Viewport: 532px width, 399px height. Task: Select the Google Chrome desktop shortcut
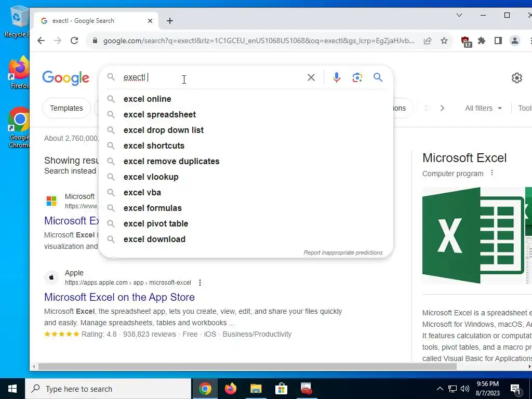19,128
